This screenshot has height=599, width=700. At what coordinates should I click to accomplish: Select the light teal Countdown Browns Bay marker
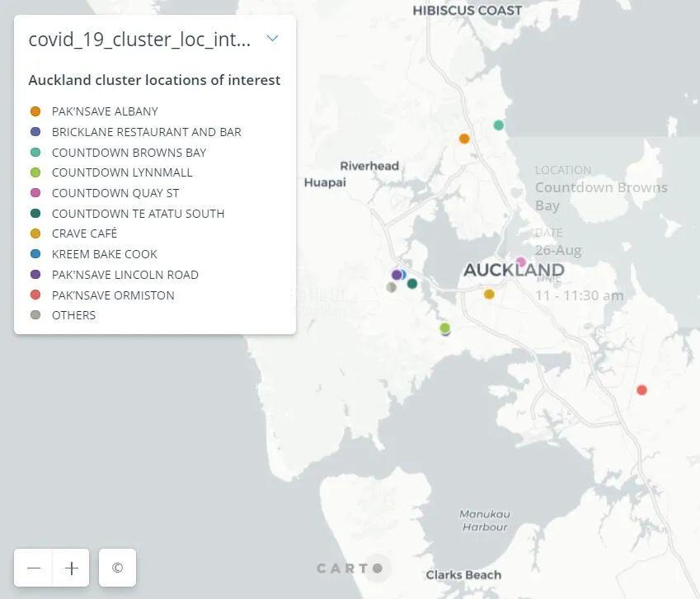pyautogui.click(x=499, y=125)
